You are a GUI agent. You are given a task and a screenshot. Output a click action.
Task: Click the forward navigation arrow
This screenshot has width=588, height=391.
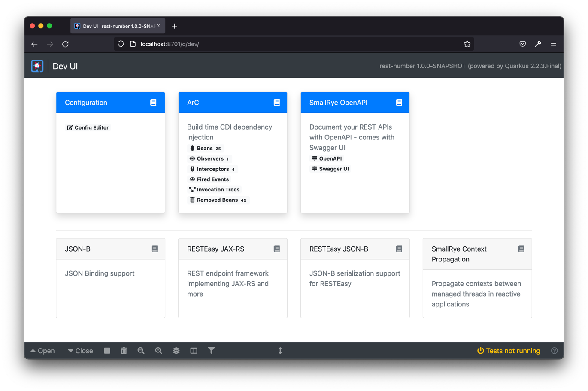50,44
